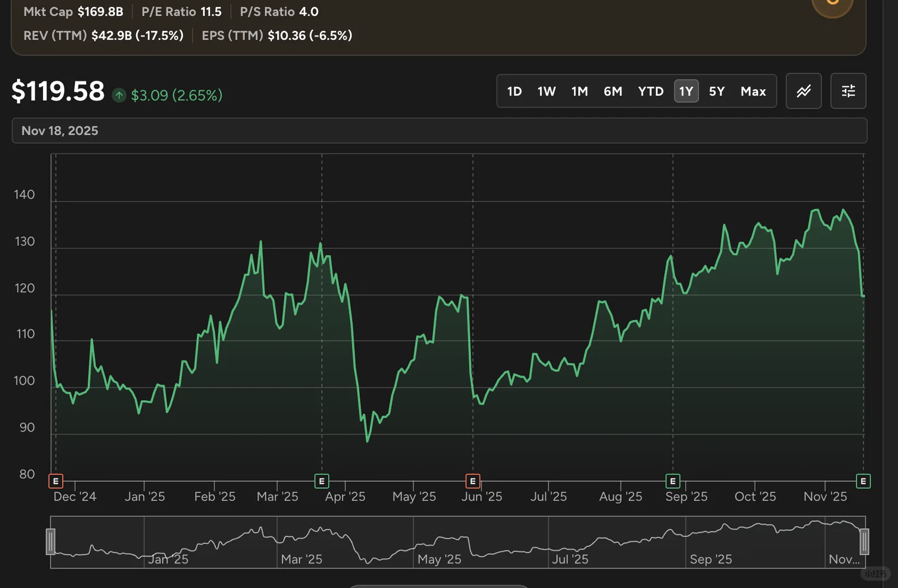Select the 6M time range
This screenshot has width=898, height=588.
(x=613, y=91)
